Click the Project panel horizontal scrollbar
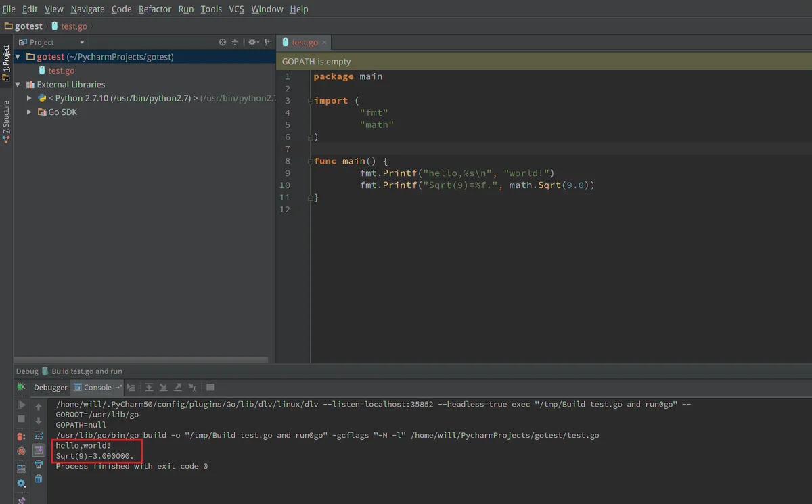The width and height of the screenshot is (812, 504). pos(141,360)
